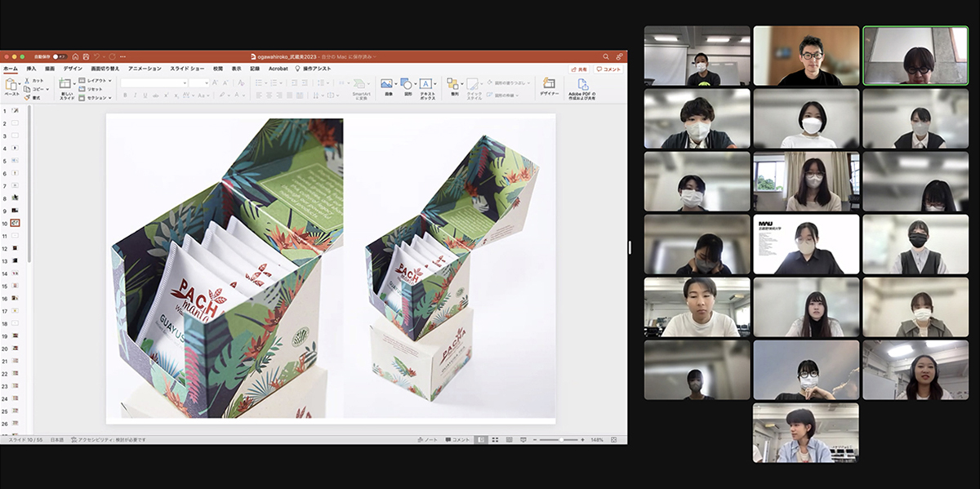Open the デザイン Design tab

73,69
